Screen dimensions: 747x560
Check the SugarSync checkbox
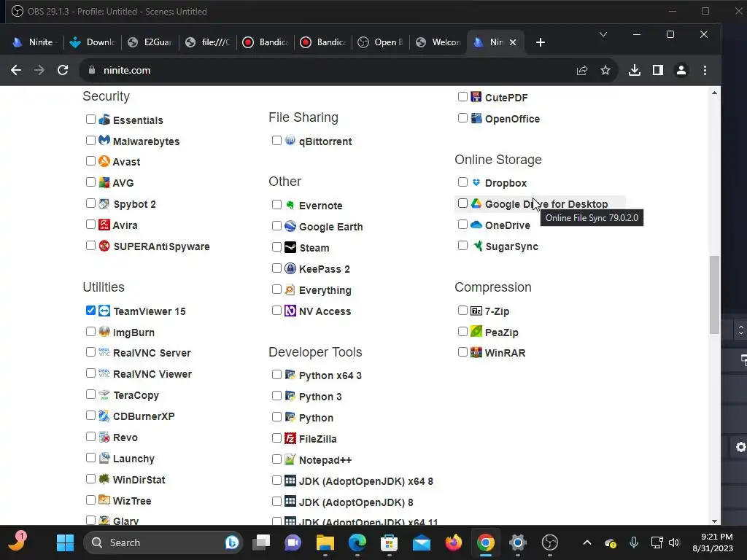(462, 246)
